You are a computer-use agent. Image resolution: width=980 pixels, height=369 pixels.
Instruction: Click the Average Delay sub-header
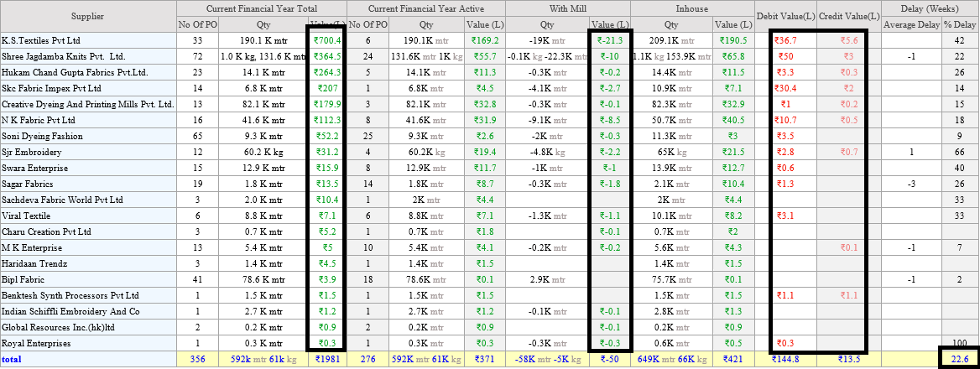pos(911,25)
